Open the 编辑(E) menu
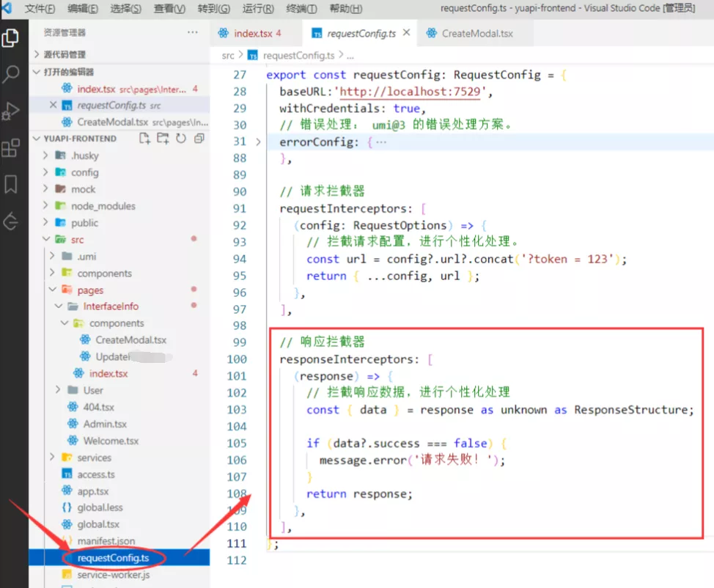This screenshot has width=714, height=588. tap(82, 9)
